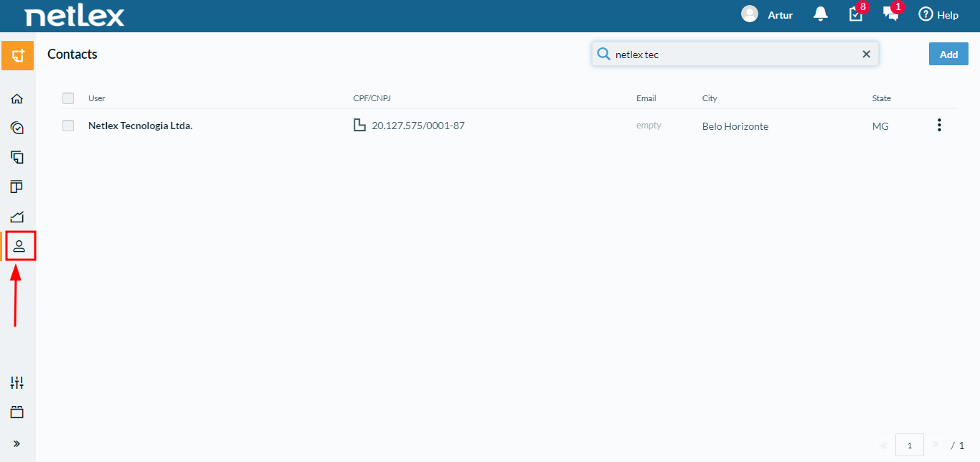
Task: Click the MG state cell
Action: pos(880,126)
